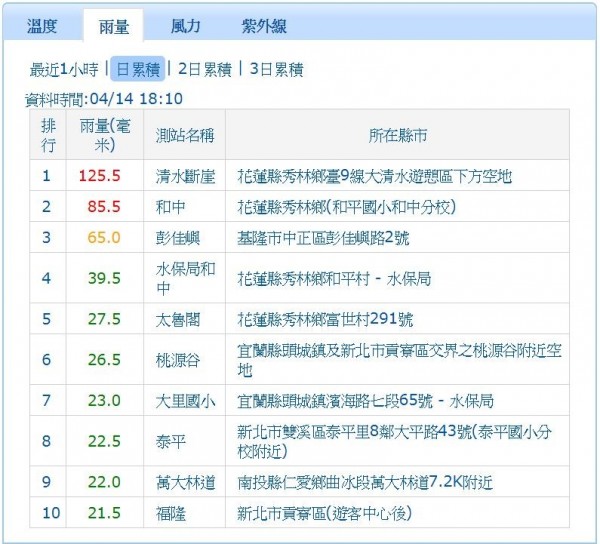600x544 pixels.
Task: Click location 宜蘭縣頭城鎮濱海路七段65號 - 水保局
Action: coord(365,401)
